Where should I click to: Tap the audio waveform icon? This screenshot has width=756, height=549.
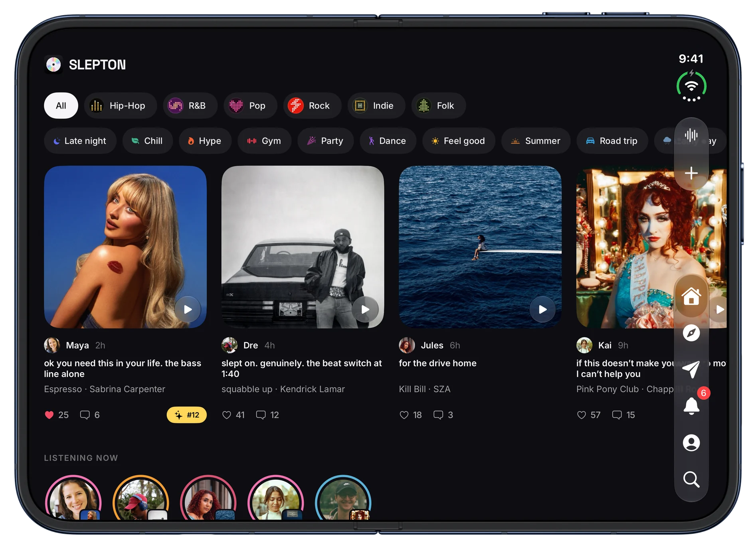[x=691, y=135]
